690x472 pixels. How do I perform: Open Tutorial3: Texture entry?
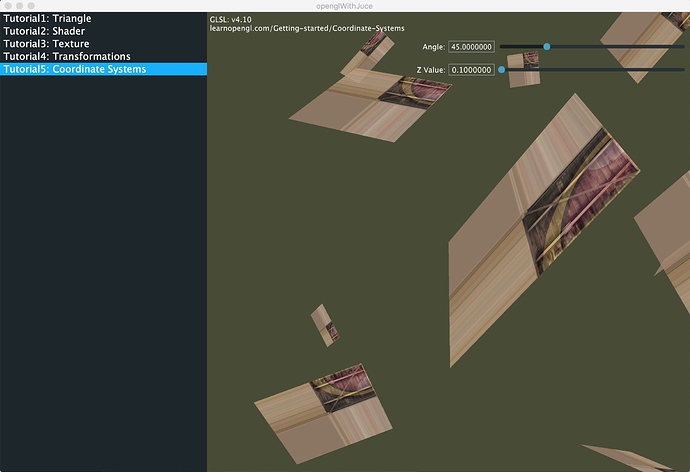click(103, 44)
